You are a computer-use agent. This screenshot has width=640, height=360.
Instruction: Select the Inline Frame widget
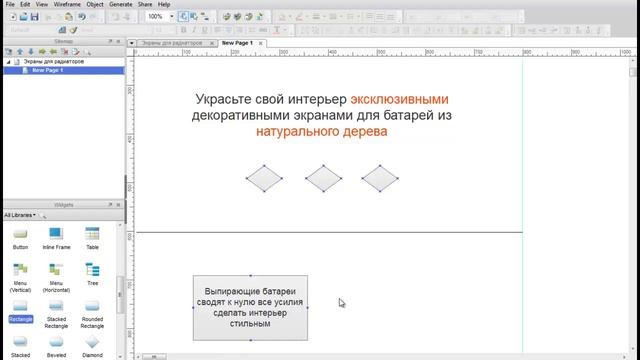[x=56, y=238]
